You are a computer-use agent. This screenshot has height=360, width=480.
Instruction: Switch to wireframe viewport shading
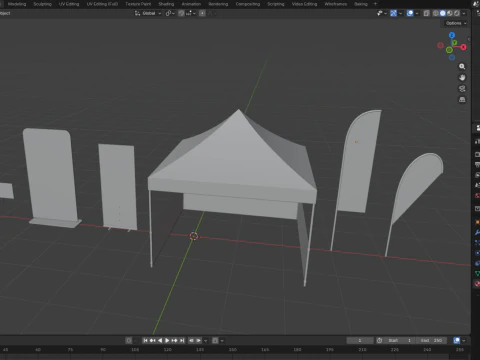[436, 13]
